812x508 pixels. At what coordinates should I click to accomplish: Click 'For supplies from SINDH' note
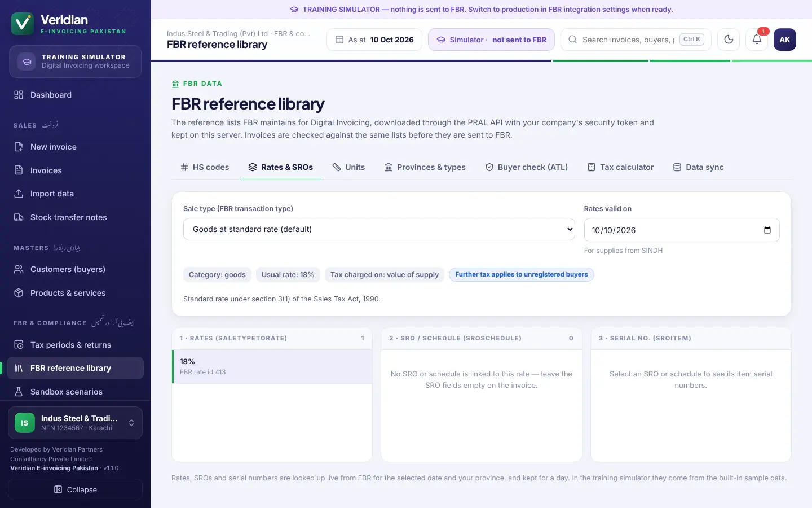[623, 251]
